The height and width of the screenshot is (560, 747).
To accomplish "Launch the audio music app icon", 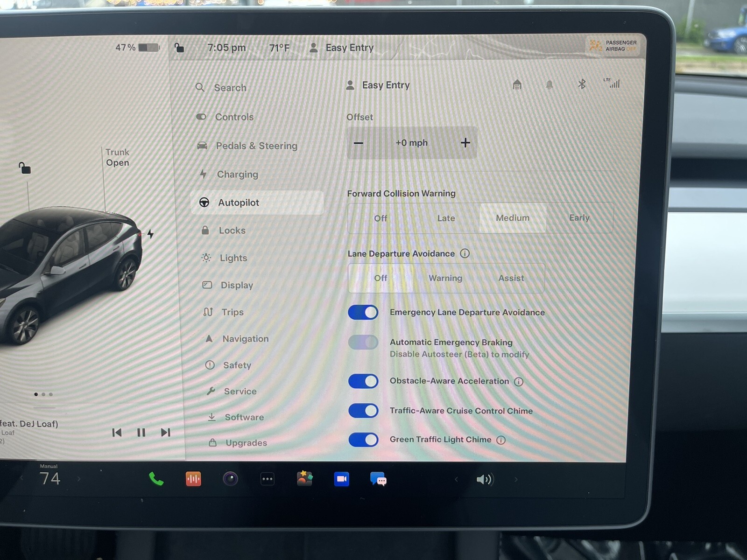I will click(x=193, y=479).
